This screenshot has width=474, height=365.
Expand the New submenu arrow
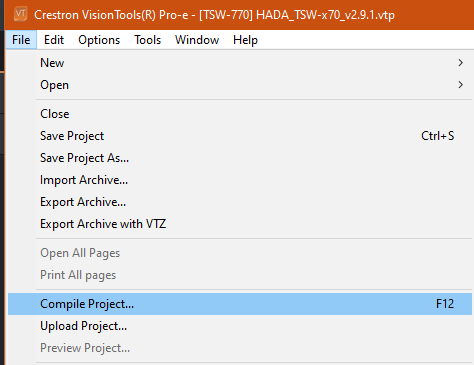click(x=461, y=63)
